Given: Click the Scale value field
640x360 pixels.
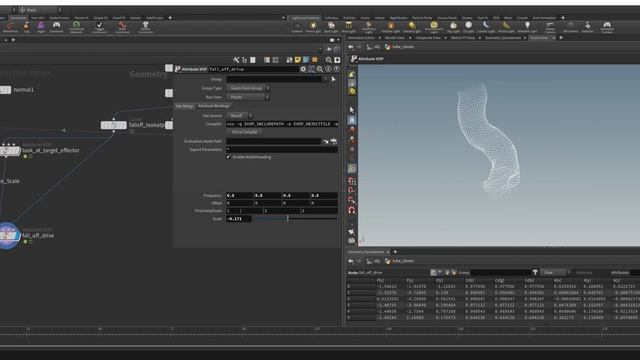Looking at the screenshot, I should point(239,219).
